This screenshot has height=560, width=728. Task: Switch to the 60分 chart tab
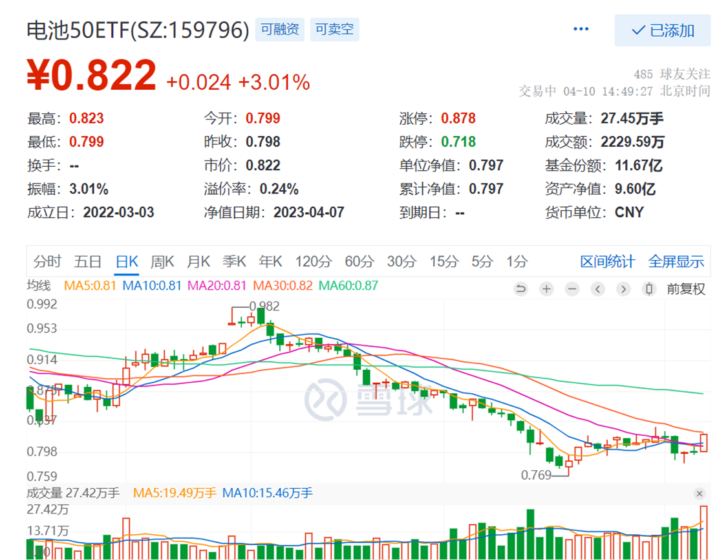[x=359, y=261]
